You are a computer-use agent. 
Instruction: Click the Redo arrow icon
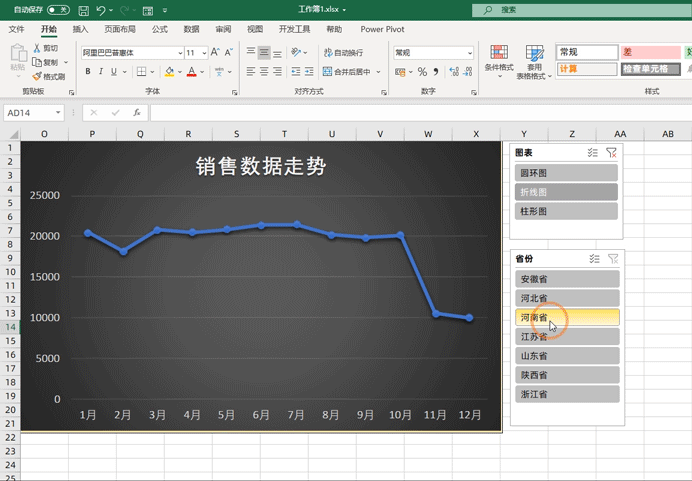[125, 10]
